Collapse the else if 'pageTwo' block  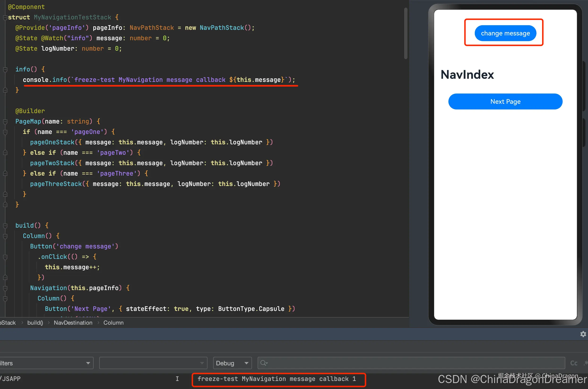pyautogui.click(x=5, y=153)
